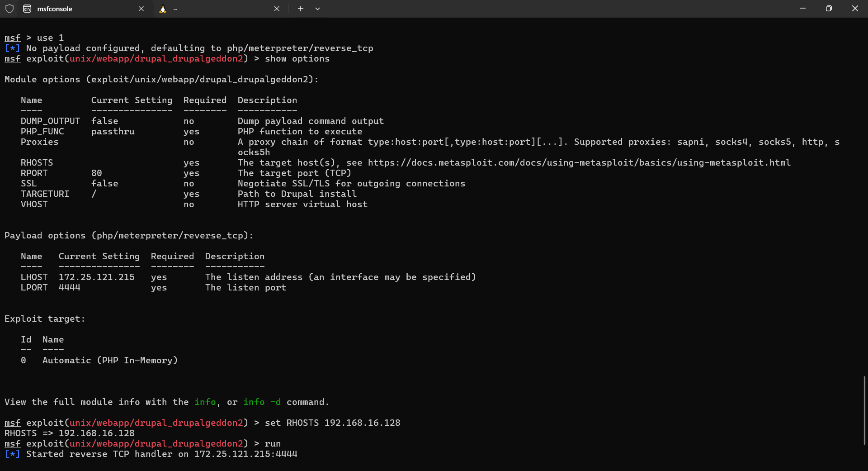
Task: Select the RPORT option name
Action: (34, 173)
